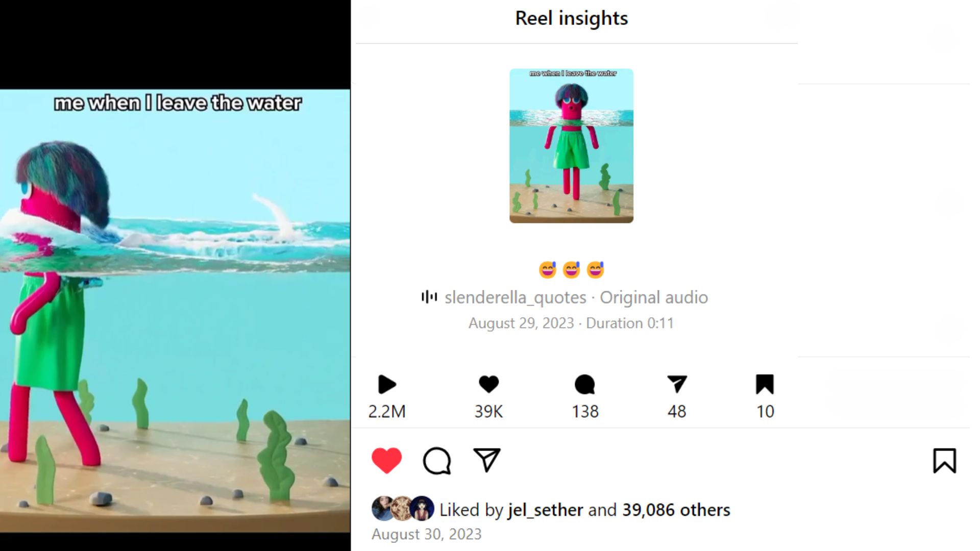Click the comments bubble icon above 138
Viewport: 980px width, 551px height.
(585, 384)
